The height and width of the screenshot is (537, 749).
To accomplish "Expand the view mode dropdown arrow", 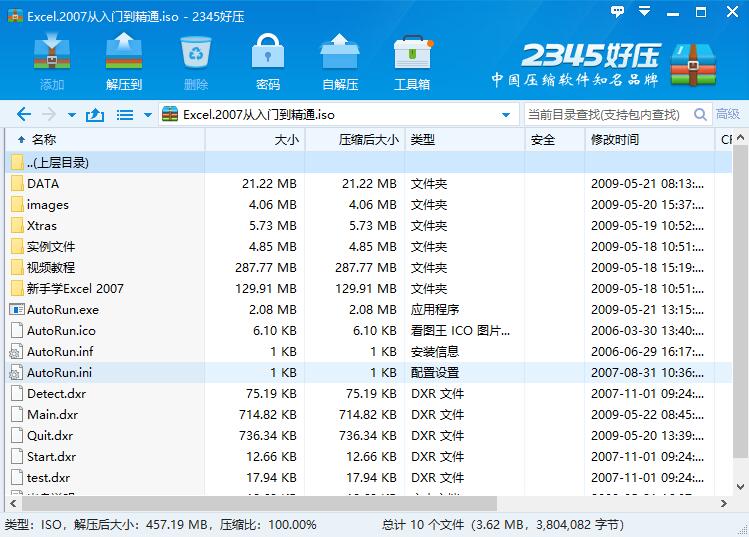I will click(148, 115).
